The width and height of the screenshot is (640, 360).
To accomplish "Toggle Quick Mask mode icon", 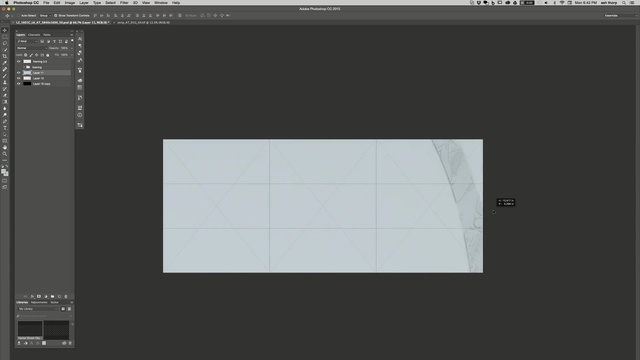I will point(5,180).
